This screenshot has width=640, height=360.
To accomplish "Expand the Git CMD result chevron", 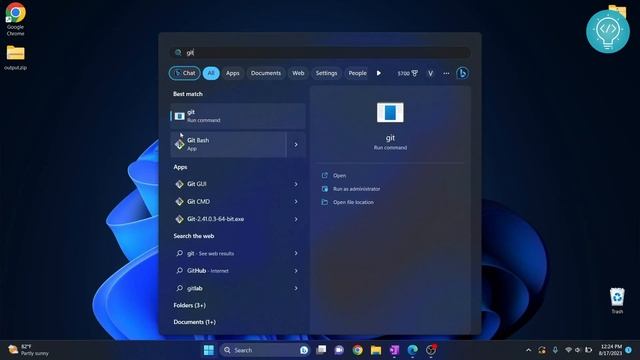I will coord(296,202).
